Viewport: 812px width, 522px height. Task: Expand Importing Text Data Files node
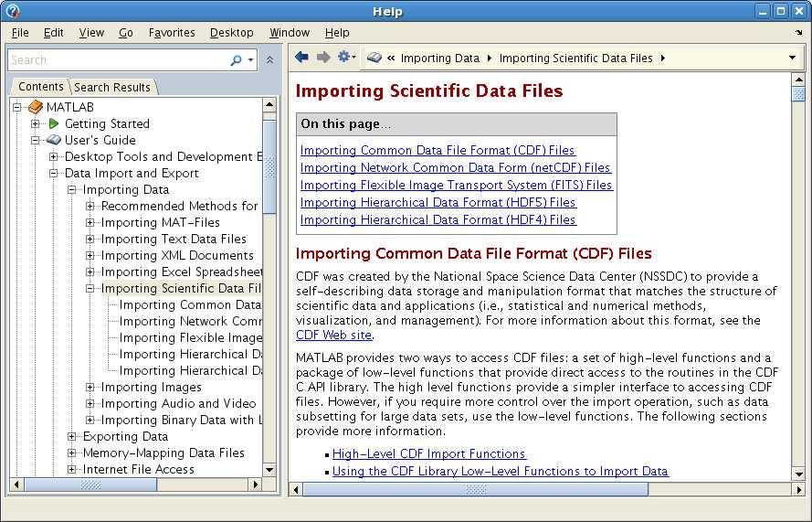click(90, 239)
